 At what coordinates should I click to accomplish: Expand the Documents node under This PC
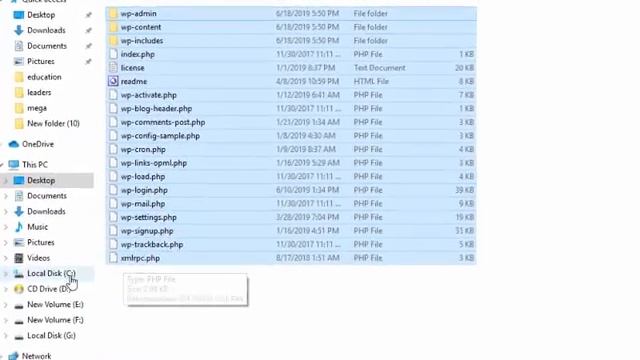(6, 196)
